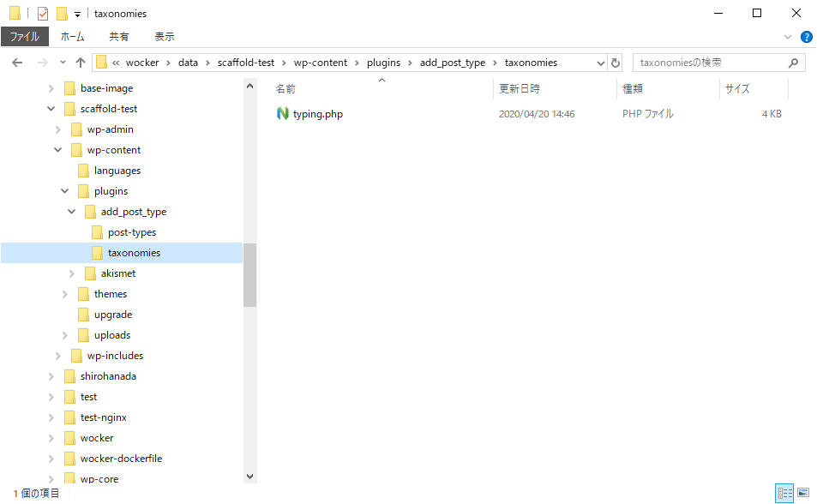Image resolution: width=817 pixels, height=504 pixels.
Task: Click the taxonomies search input box
Action: pyautogui.click(x=707, y=63)
